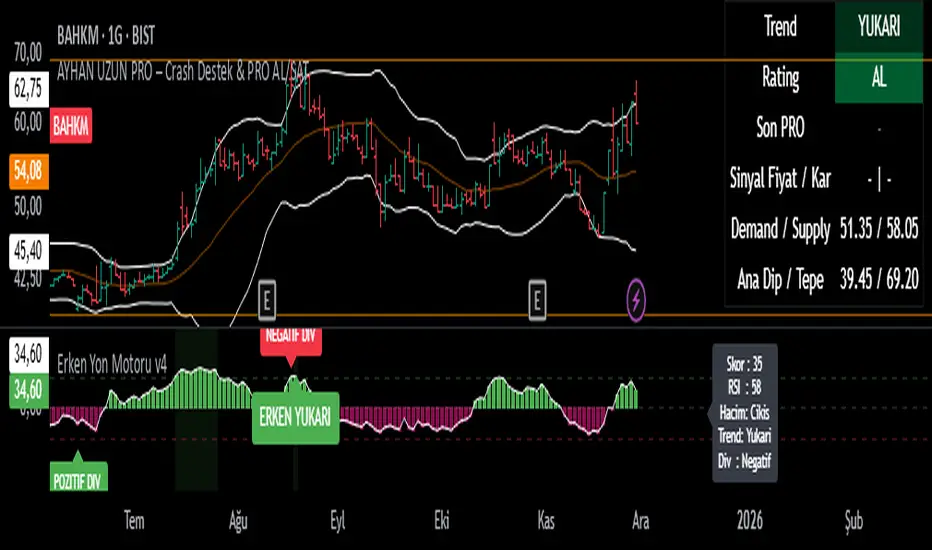The image size is (932, 550).
Task: Click the Hacim: Cikis tooltip line
Action: [744, 413]
